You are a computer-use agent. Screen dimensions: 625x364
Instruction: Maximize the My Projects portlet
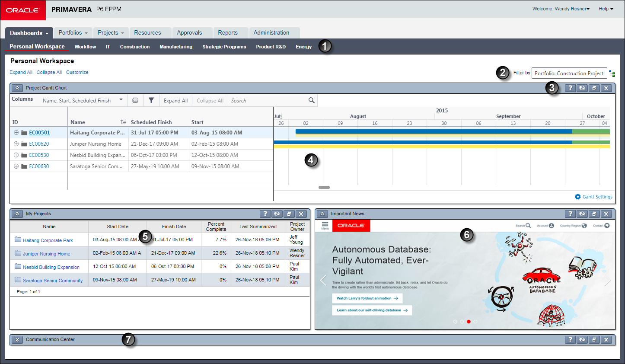[289, 214]
